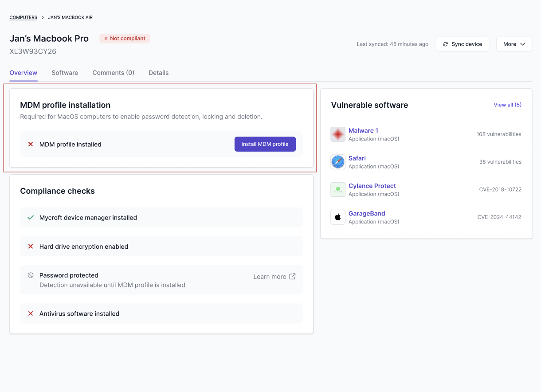
Task: Click CVE-2024-44142 text
Action: [x=499, y=217]
